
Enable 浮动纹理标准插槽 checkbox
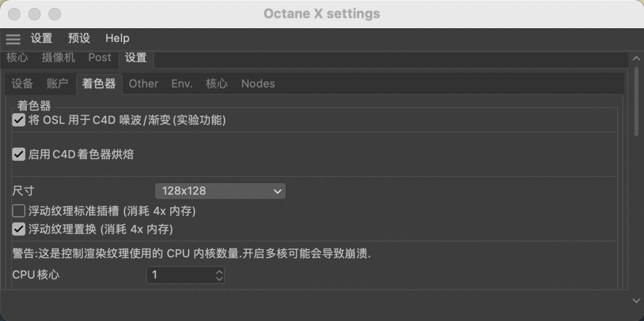[19, 211]
